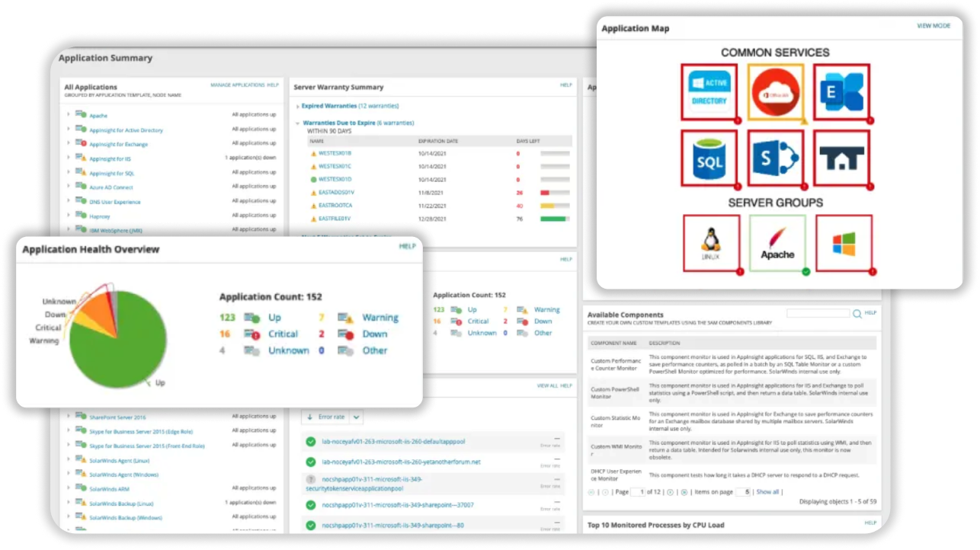Screen dimensions: 980x550
Task: Select the Office 365 cloud tile
Action: click(x=776, y=92)
